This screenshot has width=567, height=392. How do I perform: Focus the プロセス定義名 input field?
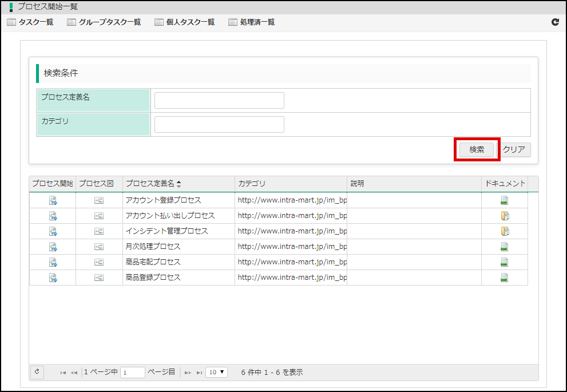point(219,100)
